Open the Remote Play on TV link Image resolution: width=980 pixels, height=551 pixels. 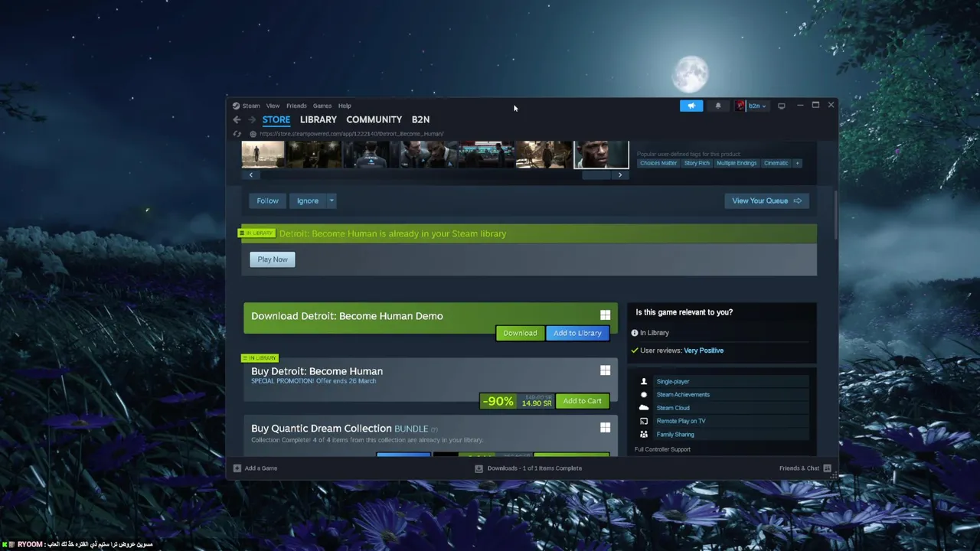681,421
